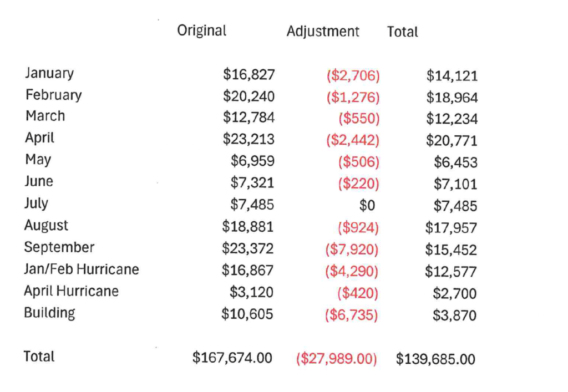Click Building's adjustment value ($6,735)
Image resolution: width=568 pixels, height=392 pixels.
[x=351, y=315]
